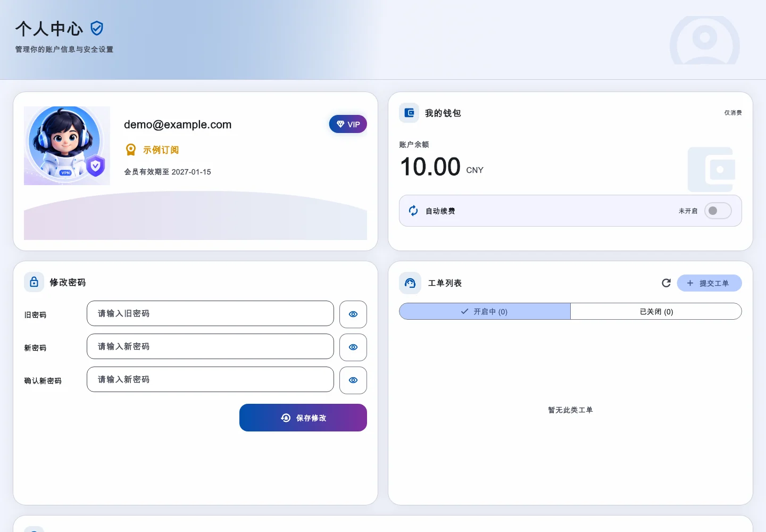Click the verified shield icon beside 个人中心
The image size is (766, 532).
pyautogui.click(x=97, y=28)
